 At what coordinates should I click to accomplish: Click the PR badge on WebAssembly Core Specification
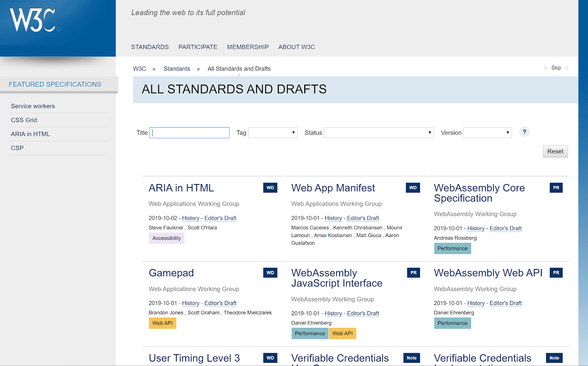point(556,188)
